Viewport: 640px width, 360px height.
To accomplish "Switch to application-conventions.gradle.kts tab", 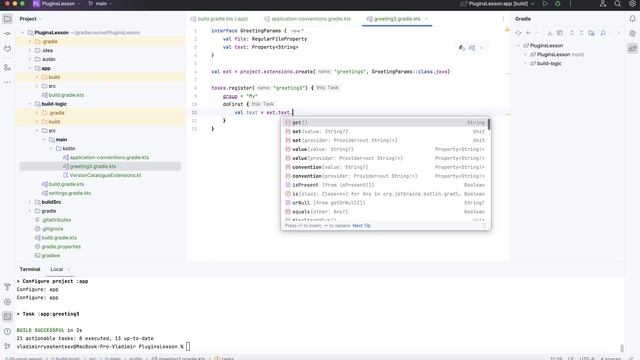I will pos(307,19).
